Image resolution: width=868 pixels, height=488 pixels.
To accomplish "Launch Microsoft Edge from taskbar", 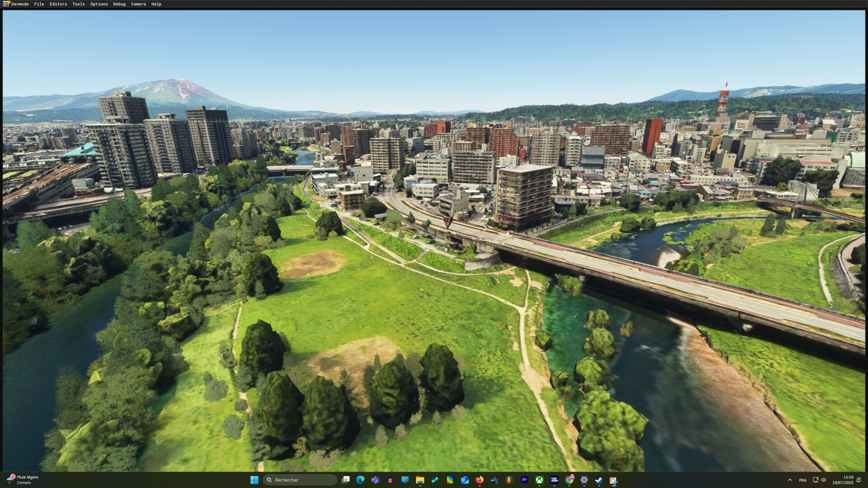I will tap(360, 480).
